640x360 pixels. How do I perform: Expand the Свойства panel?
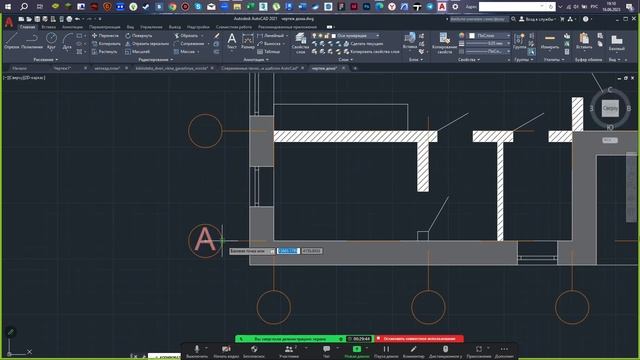point(468,60)
